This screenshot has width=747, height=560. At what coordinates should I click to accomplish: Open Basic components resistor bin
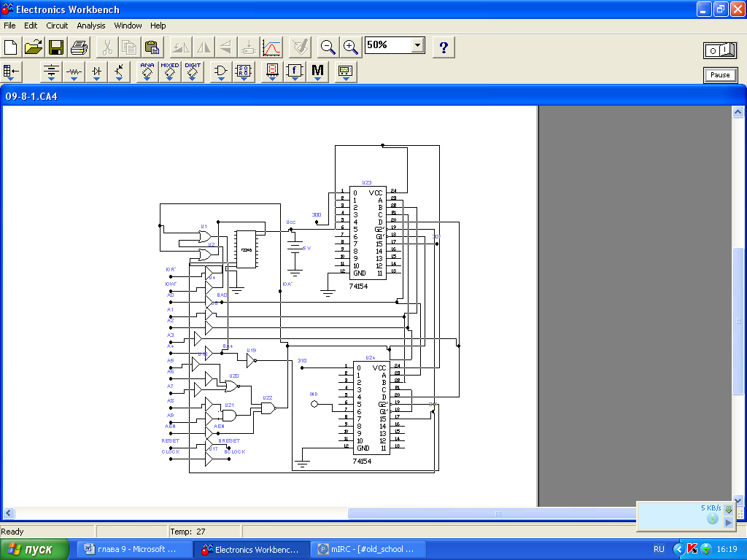[74, 71]
